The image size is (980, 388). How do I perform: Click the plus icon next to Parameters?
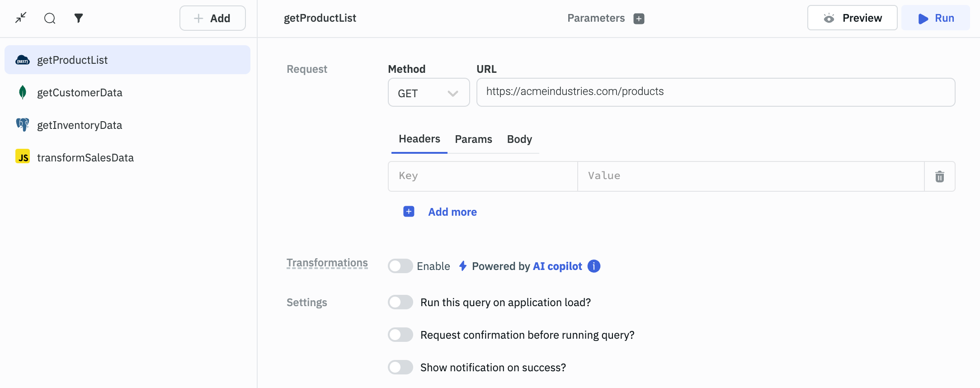click(x=639, y=19)
